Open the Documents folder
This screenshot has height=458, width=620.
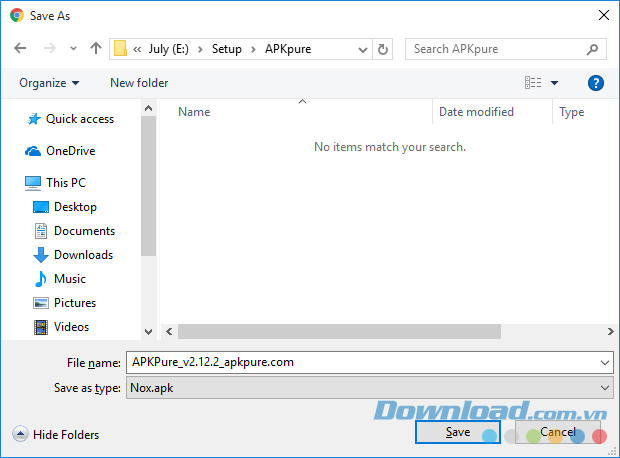tap(84, 231)
